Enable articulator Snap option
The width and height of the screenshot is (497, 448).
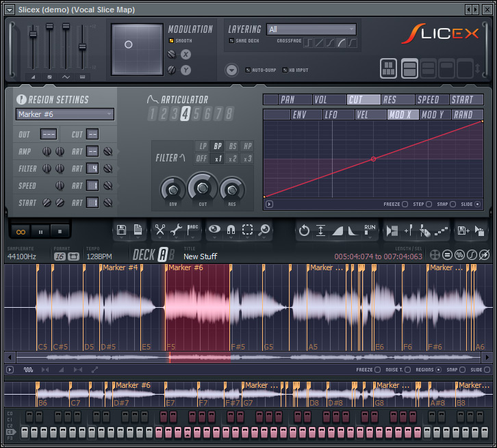[453, 205]
